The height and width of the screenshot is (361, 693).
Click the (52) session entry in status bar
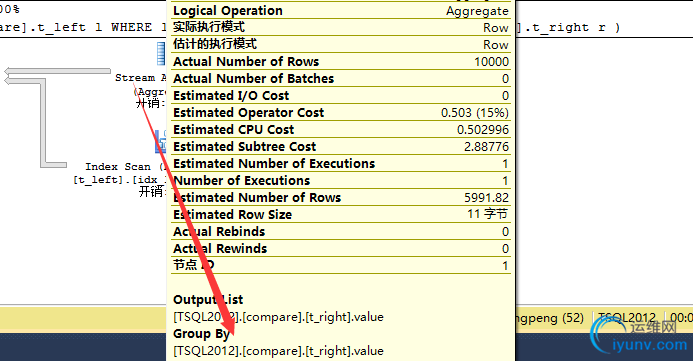(x=573, y=318)
